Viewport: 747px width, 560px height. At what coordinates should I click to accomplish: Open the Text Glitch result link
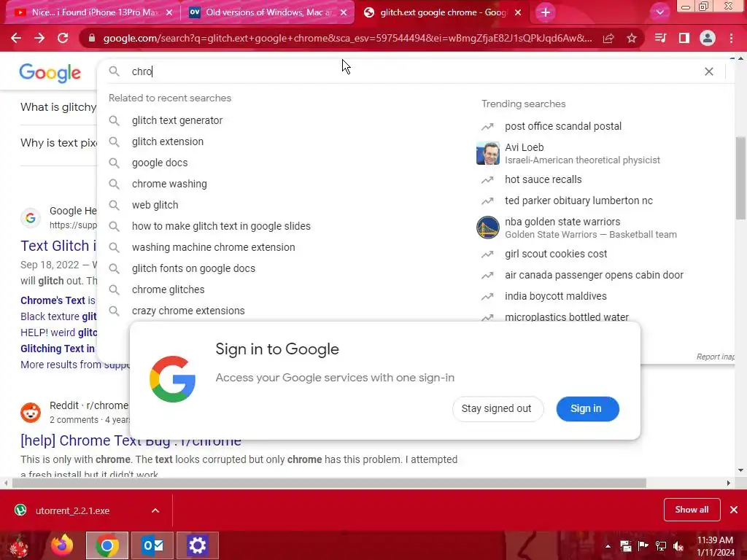58,246
